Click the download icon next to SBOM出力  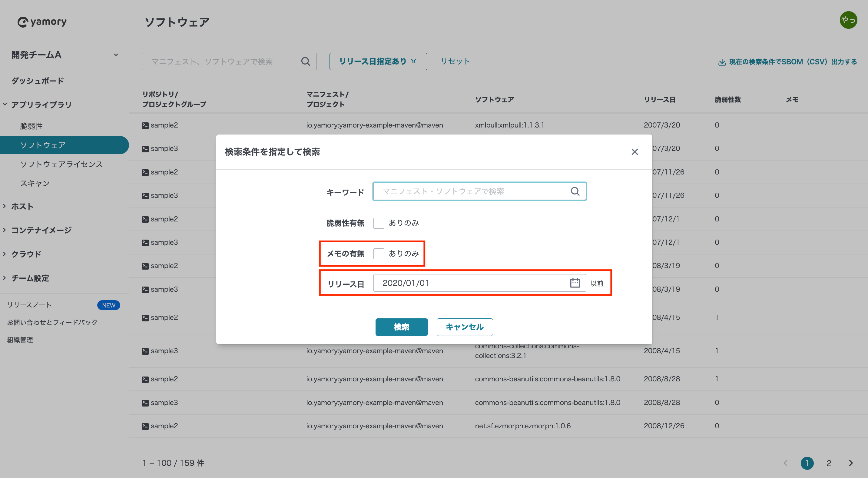tap(722, 61)
